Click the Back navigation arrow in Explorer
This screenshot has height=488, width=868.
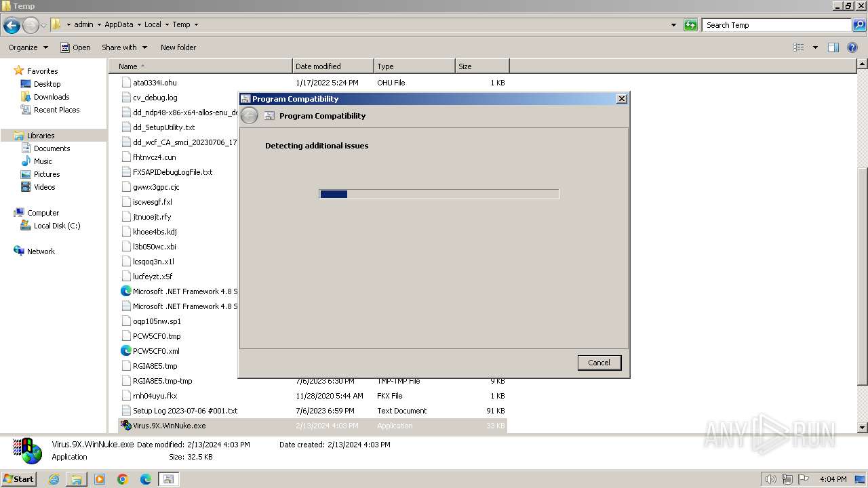(12, 26)
